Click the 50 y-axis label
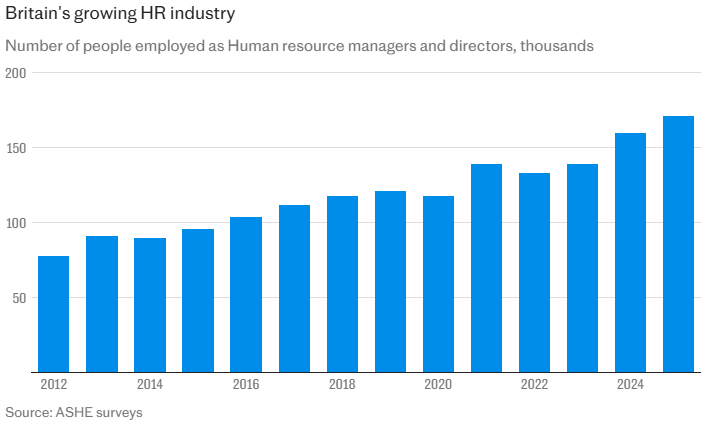 19,298
